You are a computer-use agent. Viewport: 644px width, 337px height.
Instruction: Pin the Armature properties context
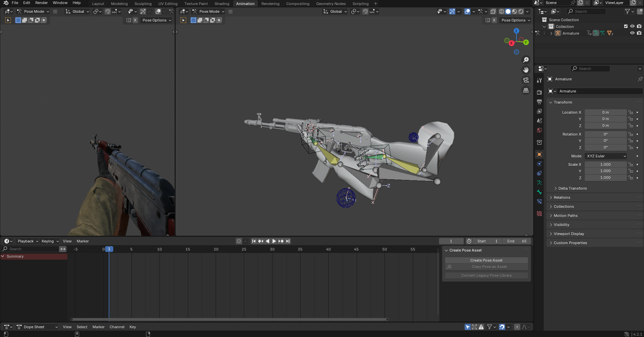640,79
